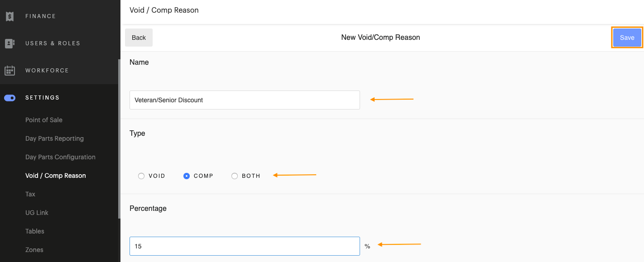Click the Percentage input field

pyautogui.click(x=245, y=246)
